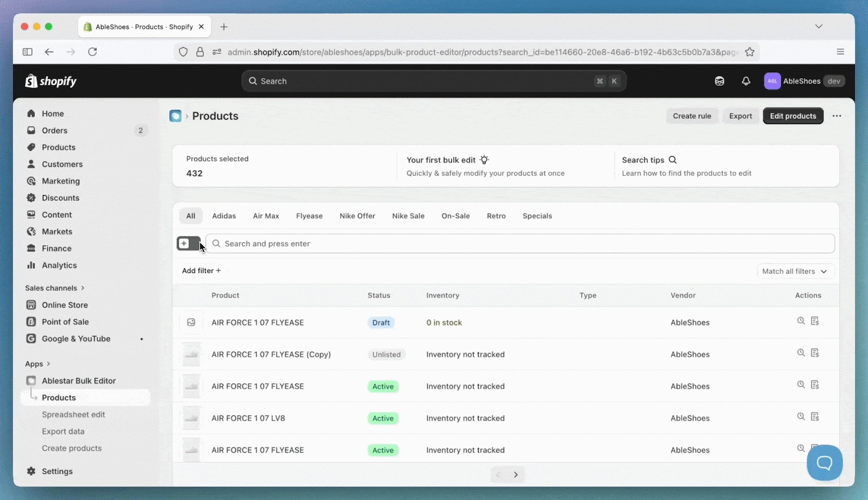Select the All tab
Viewport: 868px width, 500px height.
point(191,216)
